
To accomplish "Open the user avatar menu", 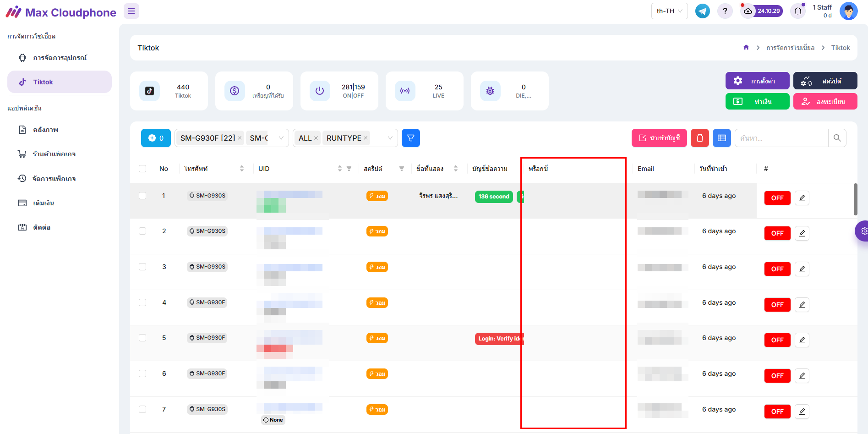I will pyautogui.click(x=848, y=11).
